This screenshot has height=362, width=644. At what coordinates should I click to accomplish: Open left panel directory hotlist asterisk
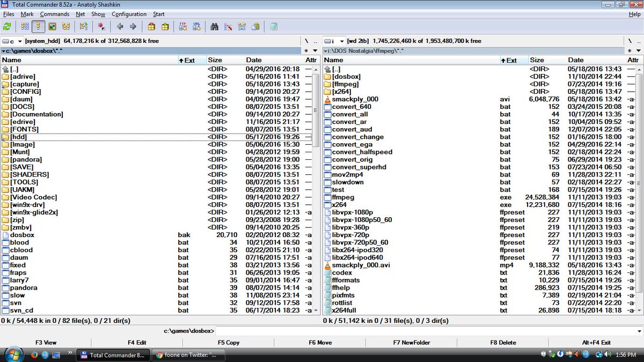tap(307, 50)
